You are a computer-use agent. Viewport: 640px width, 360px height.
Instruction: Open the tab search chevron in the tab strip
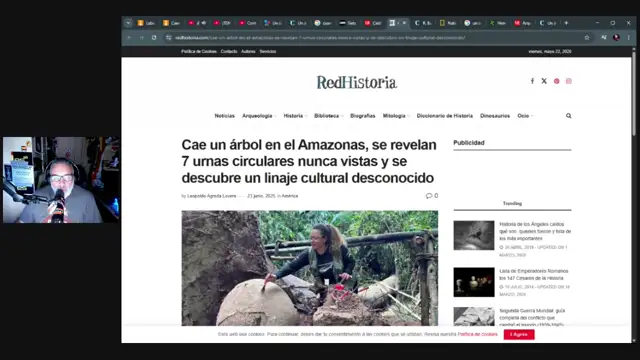128,23
